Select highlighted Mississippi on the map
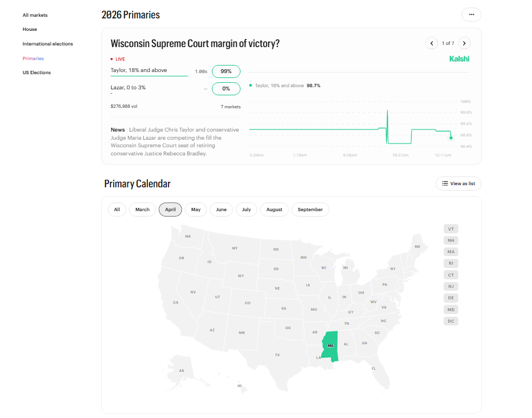Viewport: 532px width, 418px height. click(x=331, y=345)
